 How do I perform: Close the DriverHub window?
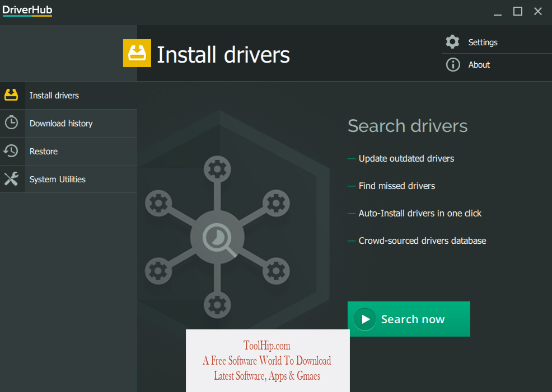537,12
